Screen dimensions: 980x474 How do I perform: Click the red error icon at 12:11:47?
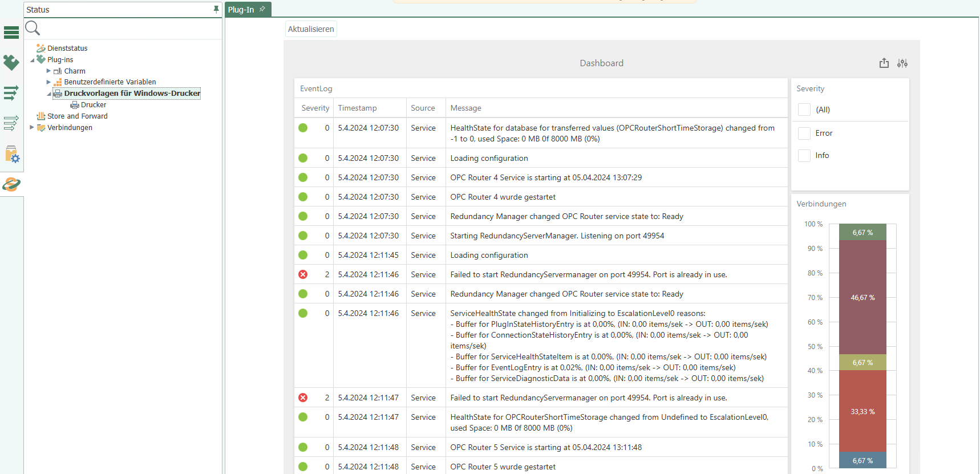pos(303,398)
